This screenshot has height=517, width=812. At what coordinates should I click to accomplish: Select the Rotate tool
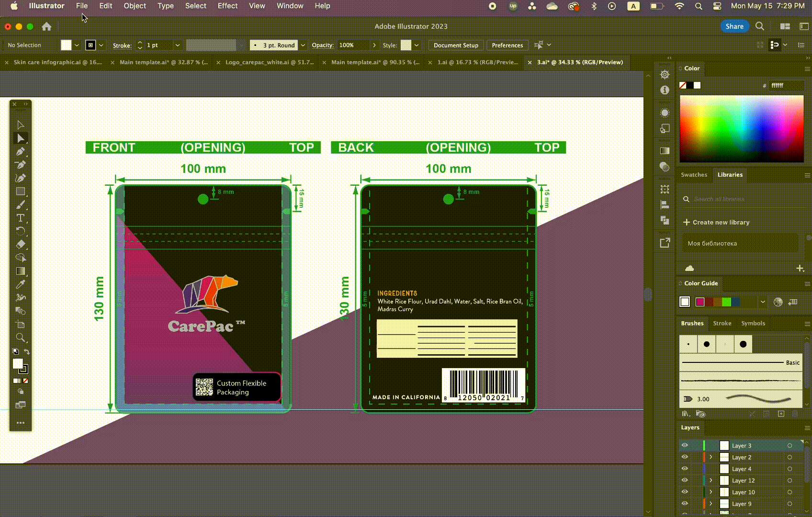[21, 231]
